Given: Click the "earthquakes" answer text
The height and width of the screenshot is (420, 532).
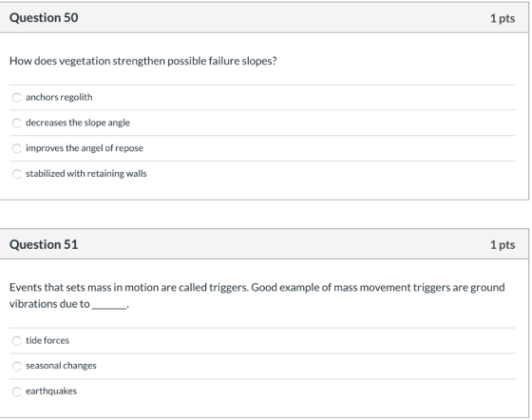Looking at the screenshot, I should pos(51,391).
